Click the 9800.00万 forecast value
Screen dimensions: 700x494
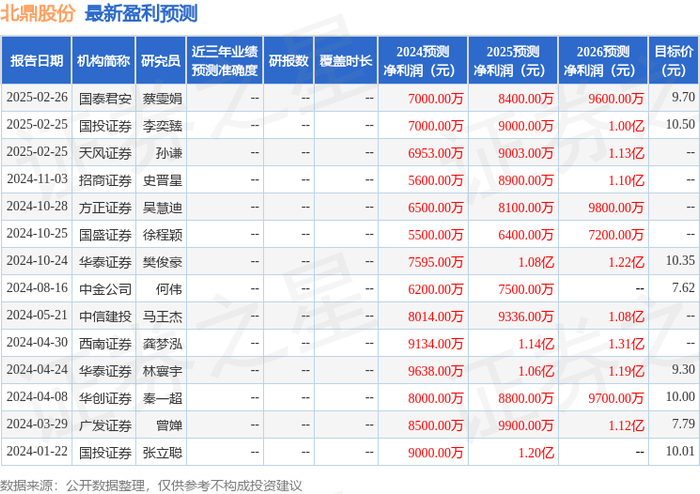616,208
